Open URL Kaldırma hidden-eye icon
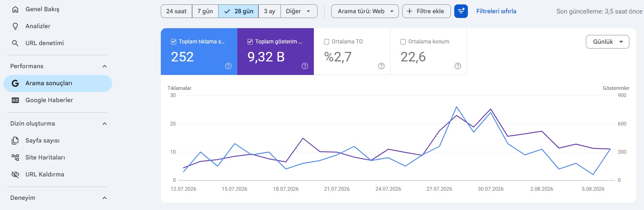 click(15, 174)
